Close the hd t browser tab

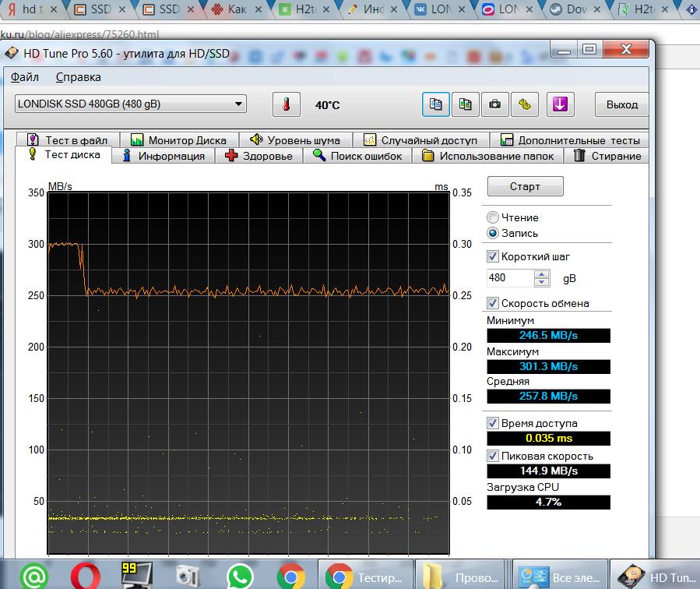tap(54, 9)
